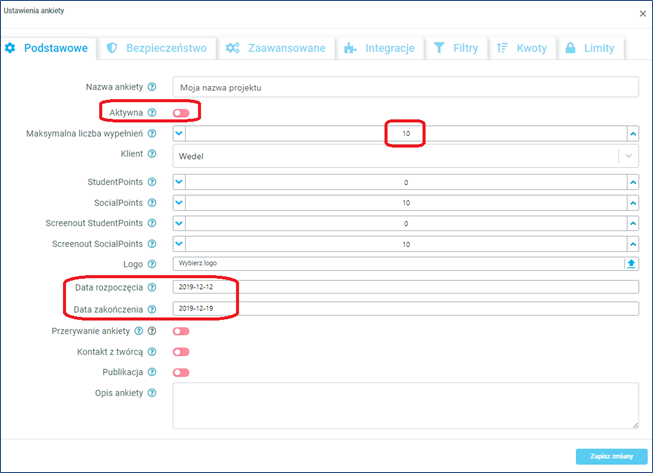
Task: Open the Integracje tab
Action: (378, 48)
